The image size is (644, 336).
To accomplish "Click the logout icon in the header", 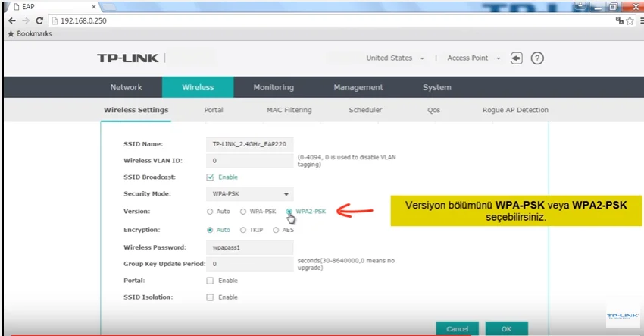I will click(517, 58).
